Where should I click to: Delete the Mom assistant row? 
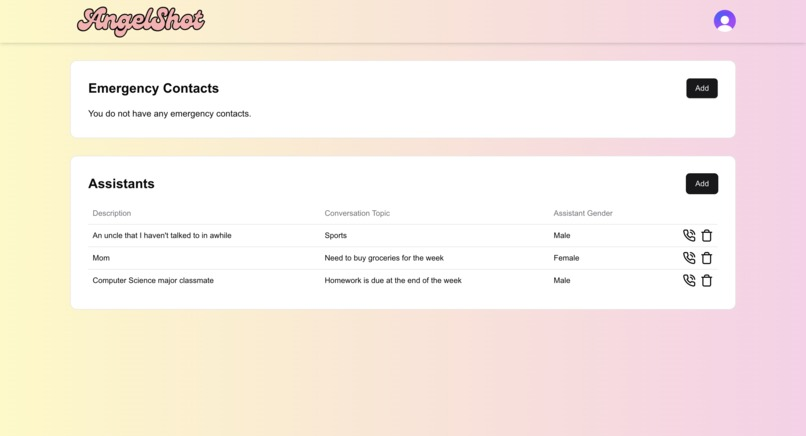click(707, 258)
